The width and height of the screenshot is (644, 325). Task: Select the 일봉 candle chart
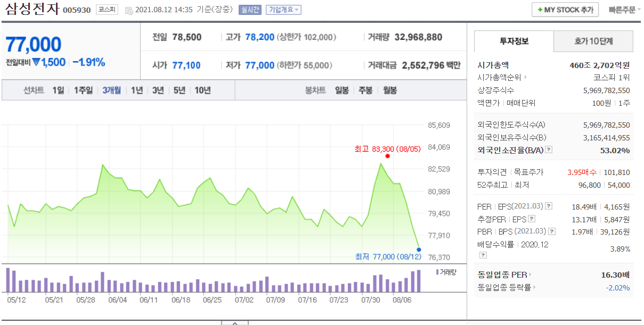(342, 90)
